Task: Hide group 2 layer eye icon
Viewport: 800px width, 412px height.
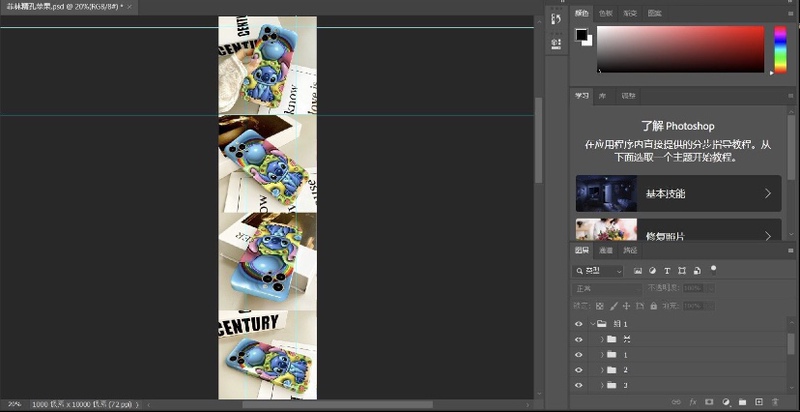Action: (x=578, y=370)
